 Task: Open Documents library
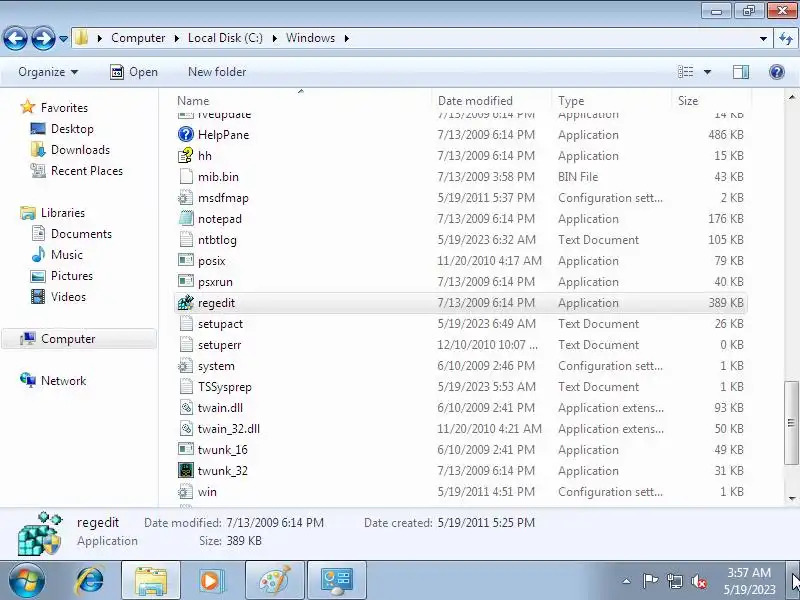pos(81,234)
